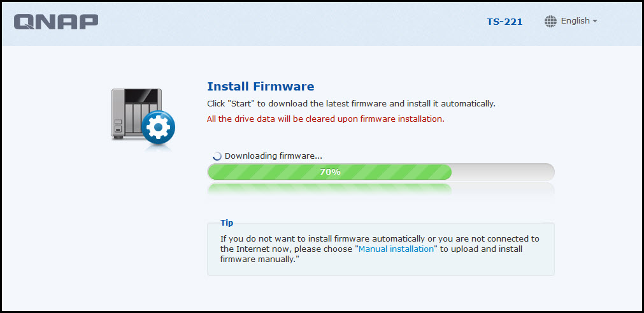
Task: Click the unfilled gray progress section
Action: [x=503, y=172]
